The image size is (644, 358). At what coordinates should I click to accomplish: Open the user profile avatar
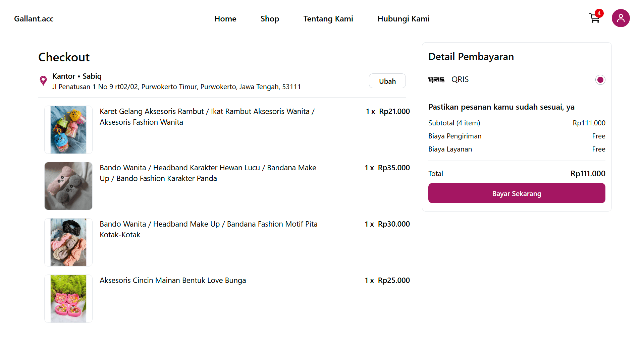click(621, 18)
